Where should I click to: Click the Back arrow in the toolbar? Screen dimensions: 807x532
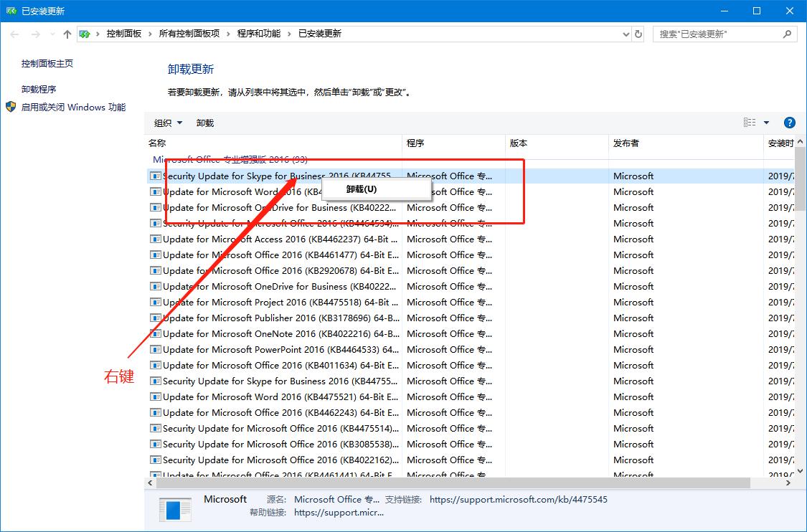(14, 33)
